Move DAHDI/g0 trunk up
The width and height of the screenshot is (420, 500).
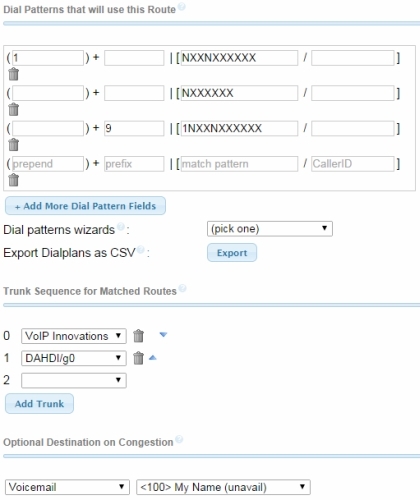[x=153, y=358]
